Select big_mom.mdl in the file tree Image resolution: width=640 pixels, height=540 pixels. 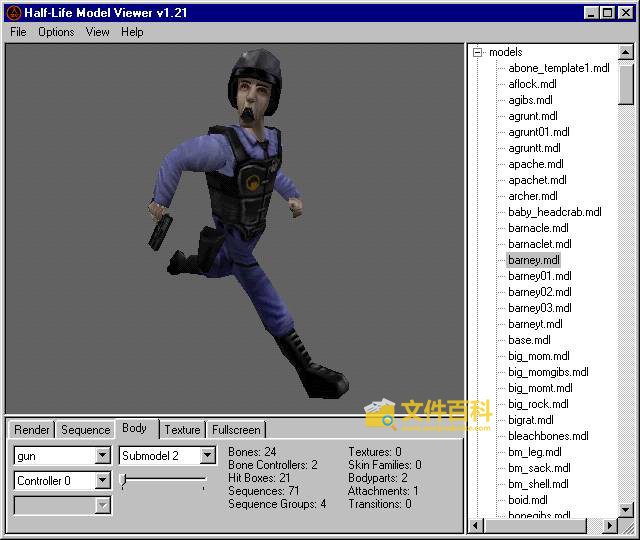tap(539, 356)
